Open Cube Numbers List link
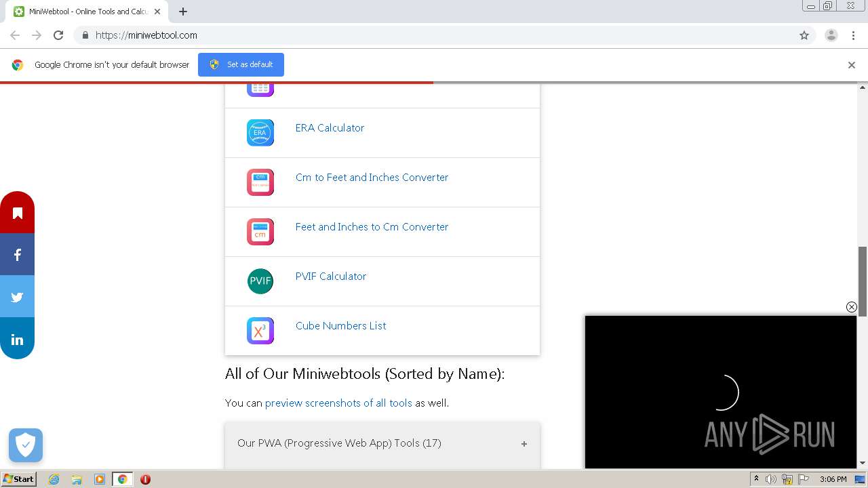Viewport: 868px width, 488px height. tap(340, 326)
